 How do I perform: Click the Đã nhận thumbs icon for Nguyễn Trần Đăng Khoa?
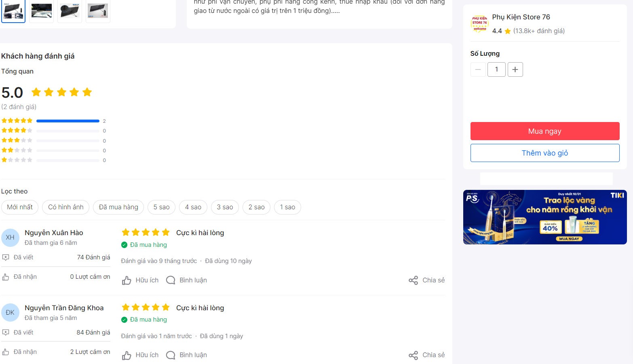(x=6, y=352)
